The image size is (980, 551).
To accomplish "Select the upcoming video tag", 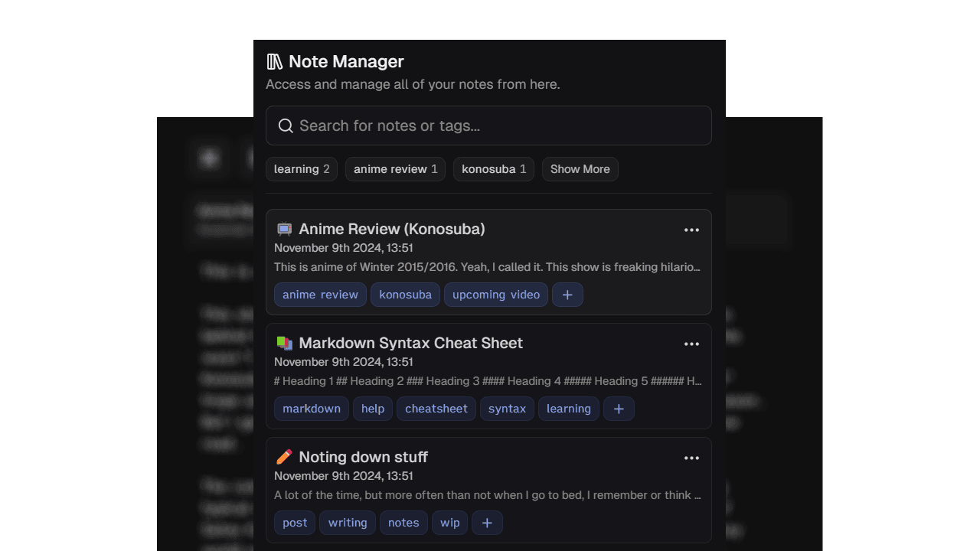I will click(x=495, y=295).
